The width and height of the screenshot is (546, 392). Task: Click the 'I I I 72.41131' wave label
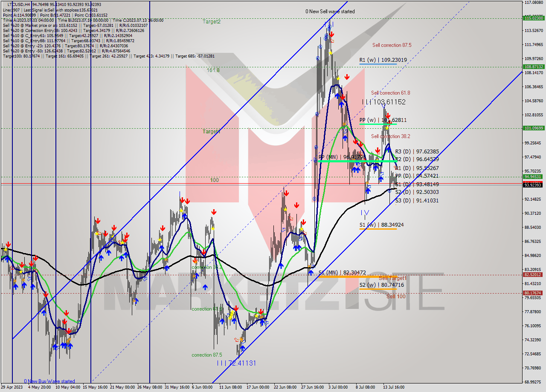pos(236,363)
